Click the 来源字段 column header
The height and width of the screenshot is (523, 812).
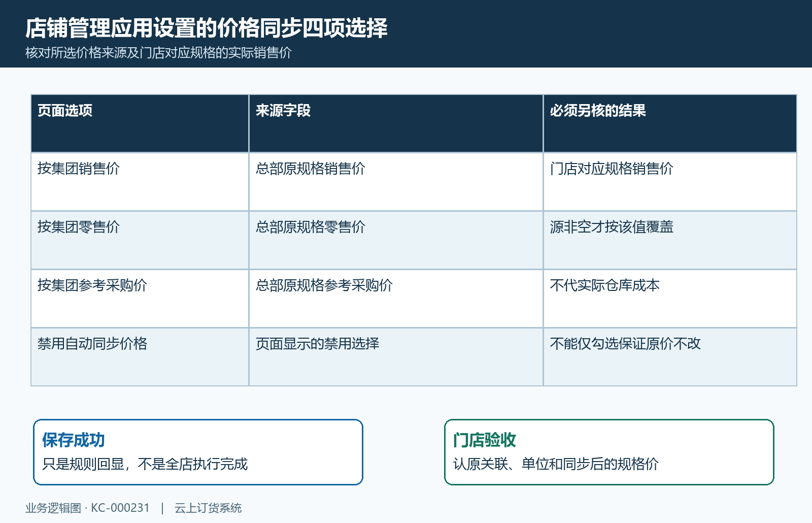click(x=396, y=123)
